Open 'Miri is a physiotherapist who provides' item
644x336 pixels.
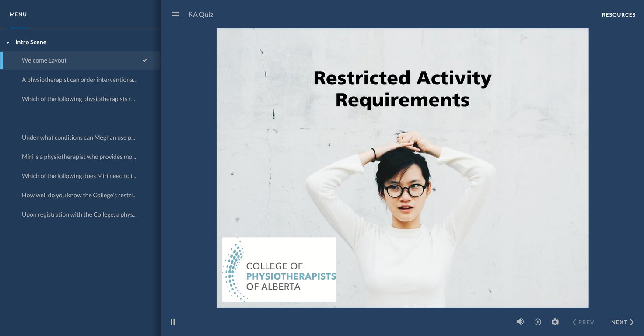(x=79, y=157)
